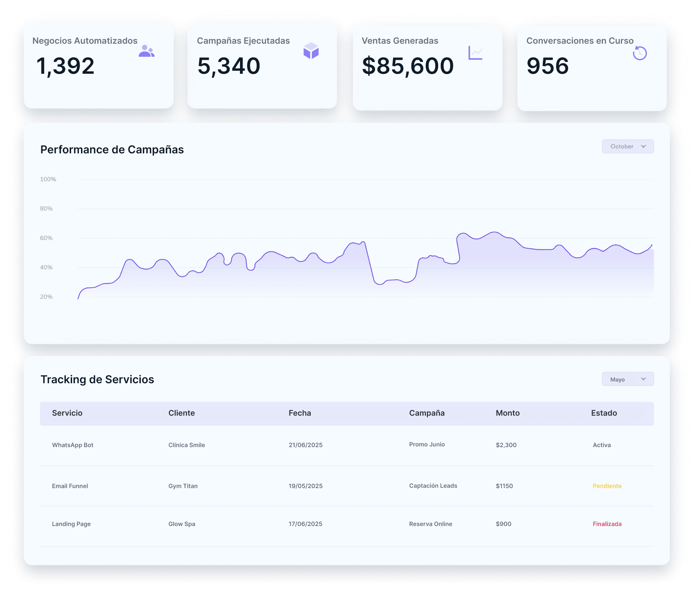Click amount $1150
700x595 pixels.
point(504,486)
